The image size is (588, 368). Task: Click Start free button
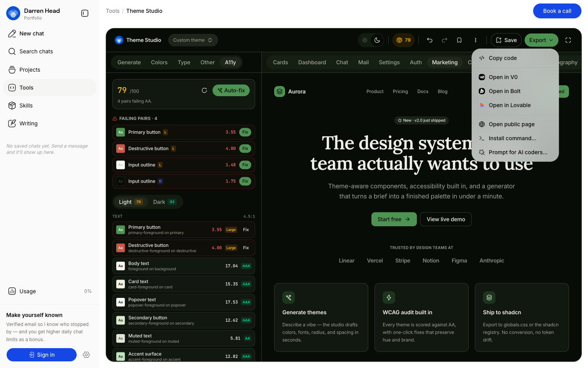pyautogui.click(x=394, y=219)
